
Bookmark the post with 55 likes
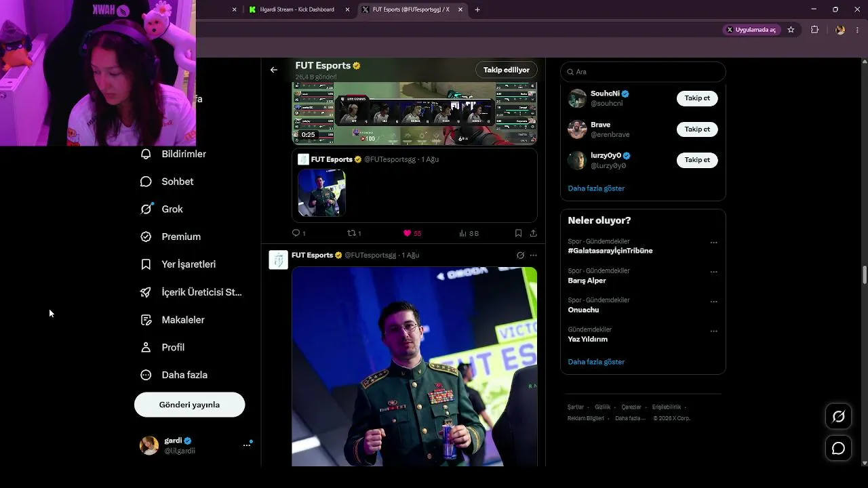coord(518,233)
